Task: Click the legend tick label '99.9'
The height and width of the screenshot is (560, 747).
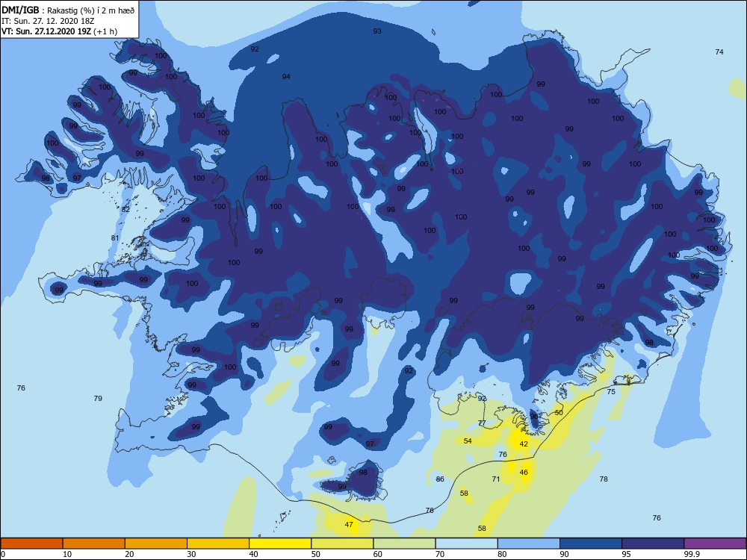Action: 692,554
